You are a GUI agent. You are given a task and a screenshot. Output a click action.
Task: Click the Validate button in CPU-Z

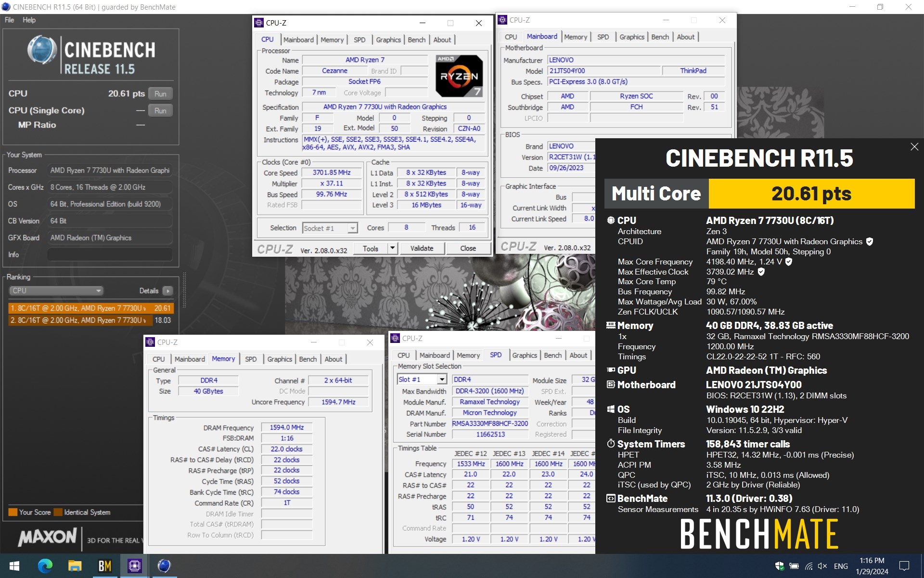422,249
